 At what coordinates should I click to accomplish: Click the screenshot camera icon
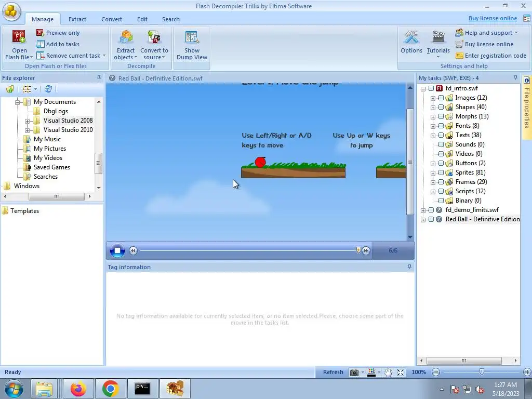[354, 372]
